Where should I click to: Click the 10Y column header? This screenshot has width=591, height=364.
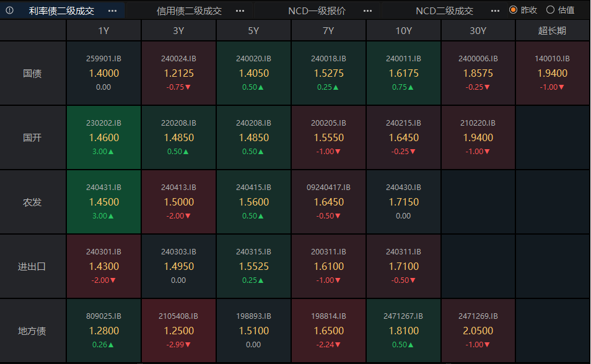click(403, 30)
